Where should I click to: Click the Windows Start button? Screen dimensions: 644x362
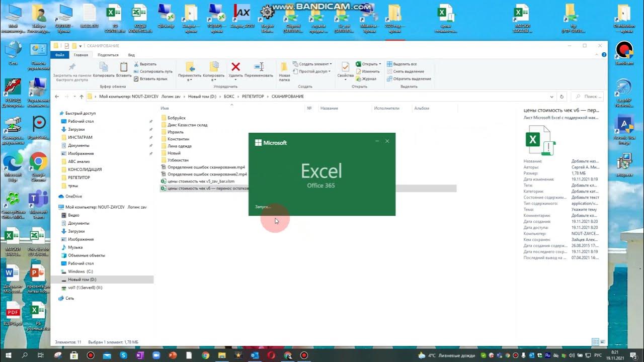[8, 355]
